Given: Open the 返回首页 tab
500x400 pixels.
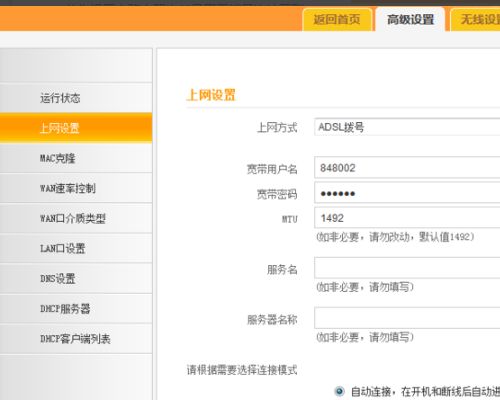Looking at the screenshot, I should (337, 20).
